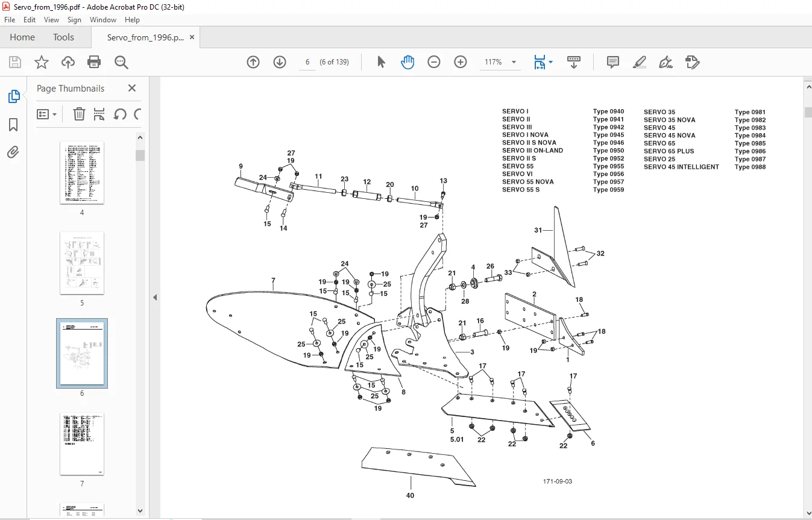The image size is (812, 520).
Task: Toggle the Bookmarks navigation panel
Action: click(x=13, y=125)
